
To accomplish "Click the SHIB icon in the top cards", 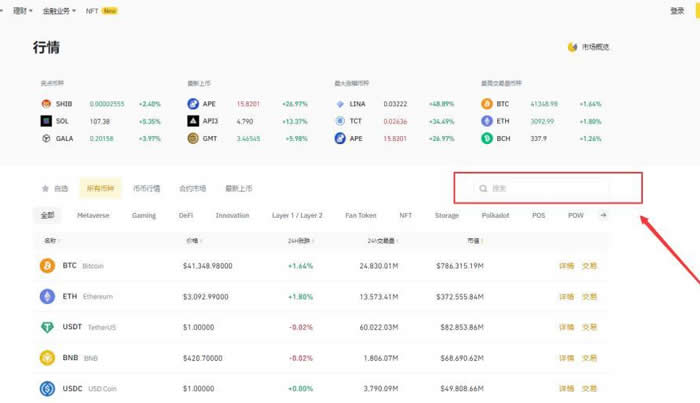I will pos(46,103).
